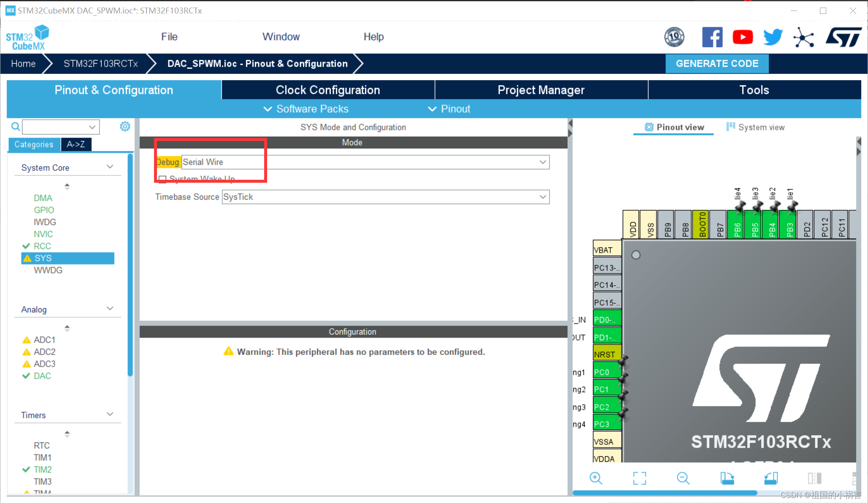Click the zoom out magnifier icon
The height and width of the screenshot is (503, 868).
click(x=682, y=478)
